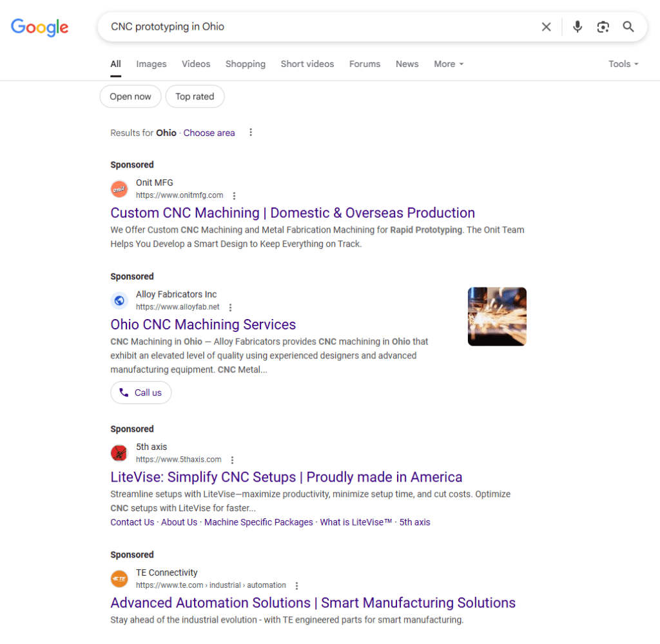This screenshot has height=644, width=660.
Task: Open the Tools dropdown
Action: (623, 64)
